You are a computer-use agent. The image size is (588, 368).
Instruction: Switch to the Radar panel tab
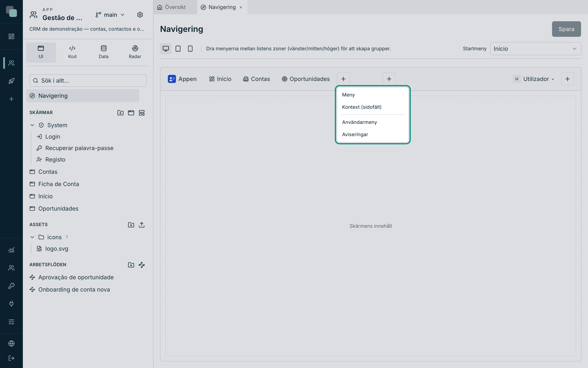pyautogui.click(x=135, y=52)
